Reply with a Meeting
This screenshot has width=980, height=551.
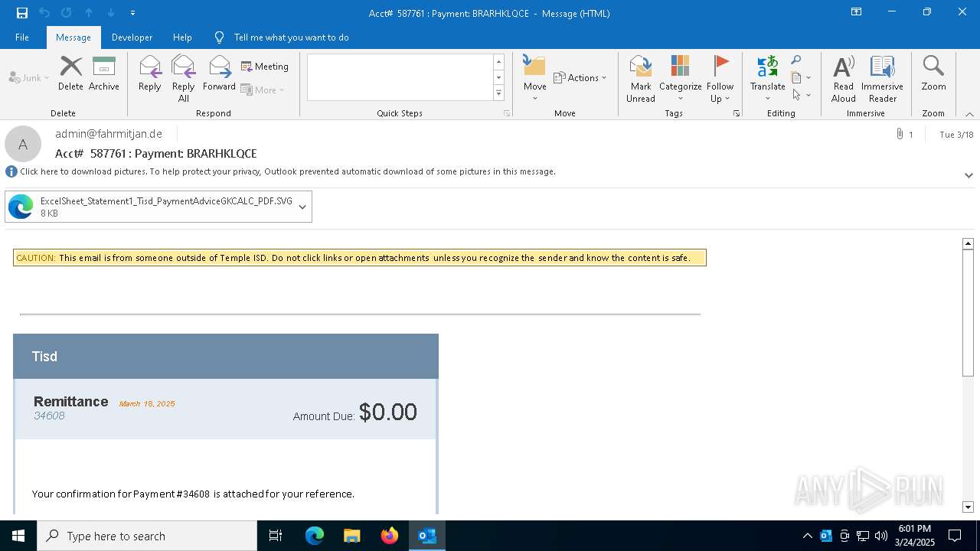[265, 67]
